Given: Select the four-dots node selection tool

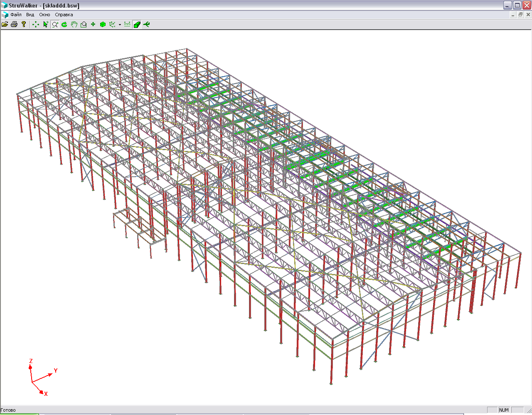Looking at the screenshot, I should (36, 25).
